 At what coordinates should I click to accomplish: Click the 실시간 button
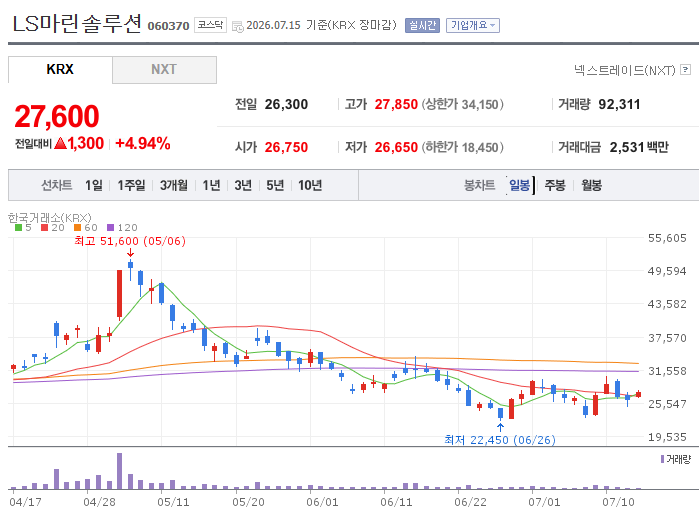422,25
